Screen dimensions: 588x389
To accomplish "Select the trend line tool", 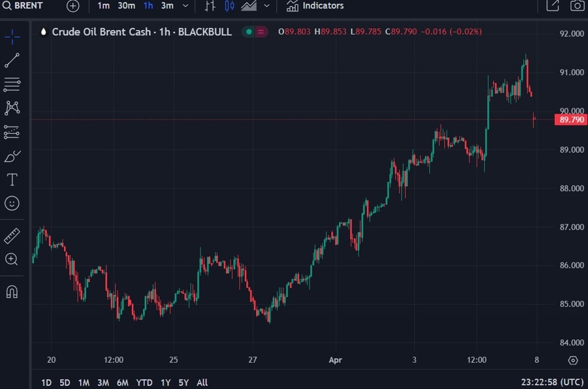I will 12,60.
